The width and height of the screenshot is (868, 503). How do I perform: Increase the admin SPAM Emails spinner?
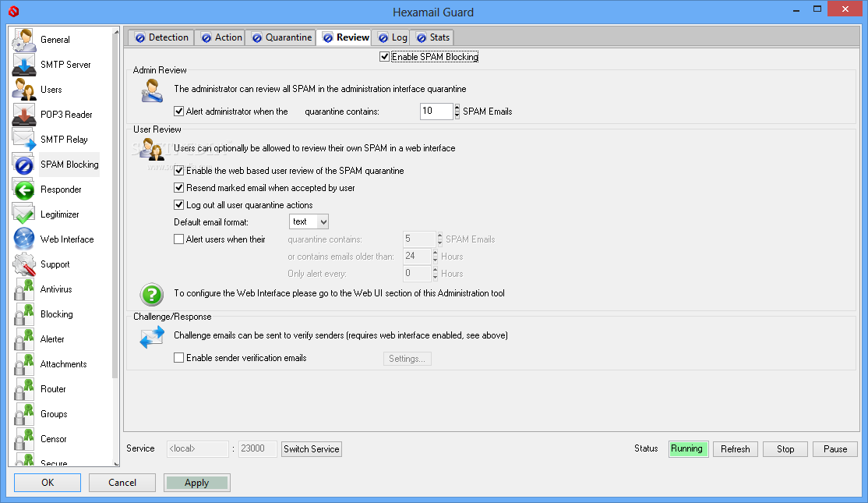(x=457, y=108)
